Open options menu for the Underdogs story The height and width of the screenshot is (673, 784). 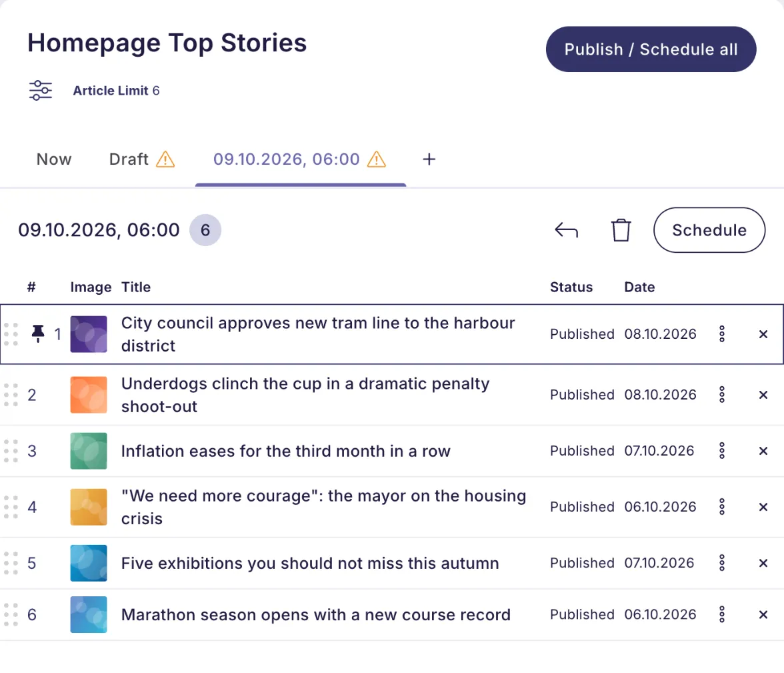tap(722, 395)
